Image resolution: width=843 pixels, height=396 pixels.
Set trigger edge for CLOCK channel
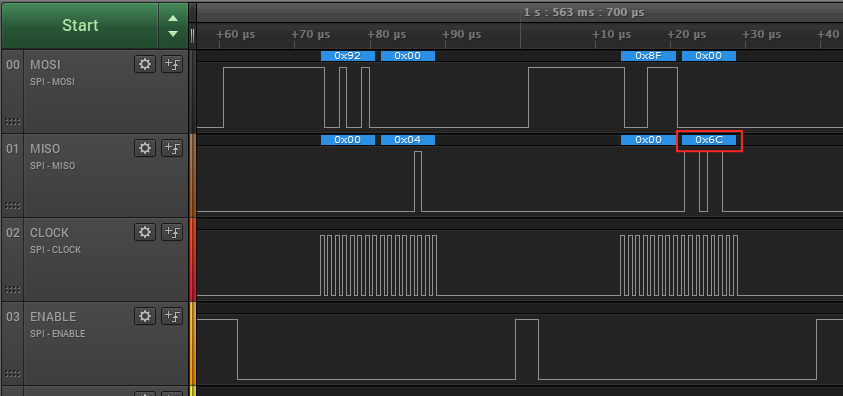click(172, 232)
